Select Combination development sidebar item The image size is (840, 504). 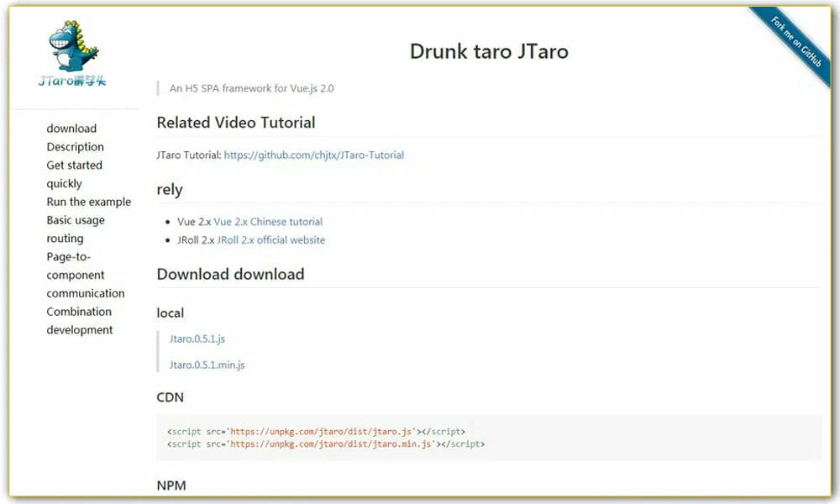(79, 320)
